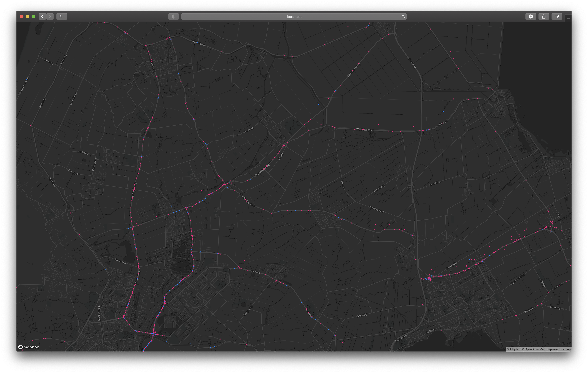Minimize the window with the yellow button
Image resolution: width=588 pixels, height=373 pixels.
(27, 16)
